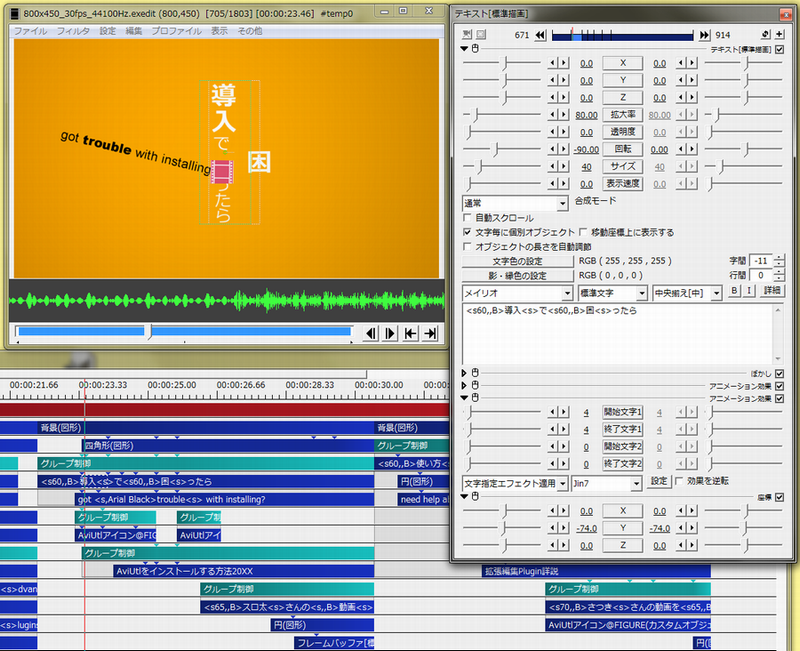Increase left 開始文字1 value with right arrow
Screen dimensions: 800x651
point(564,412)
